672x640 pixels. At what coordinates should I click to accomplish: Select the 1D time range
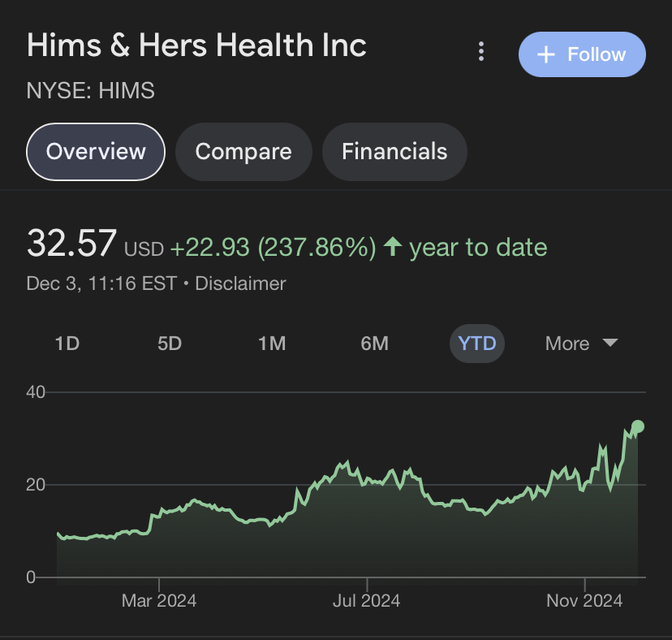(67, 344)
